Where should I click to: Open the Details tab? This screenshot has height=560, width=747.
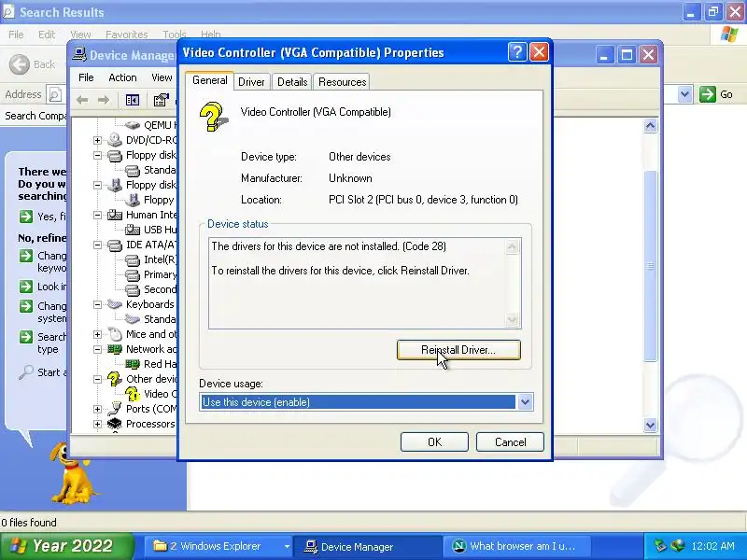pos(292,82)
